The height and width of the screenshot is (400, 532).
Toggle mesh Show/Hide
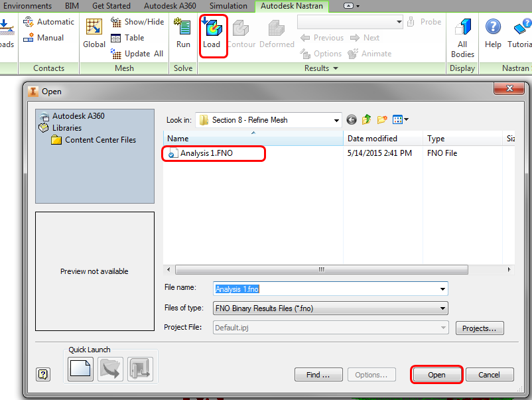(x=137, y=22)
